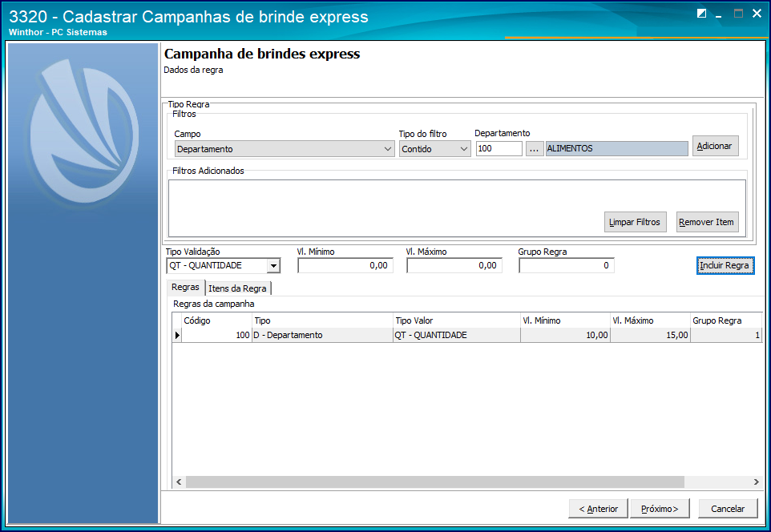
Task: Open the Campo dropdown showing Departamento
Action: (285, 149)
